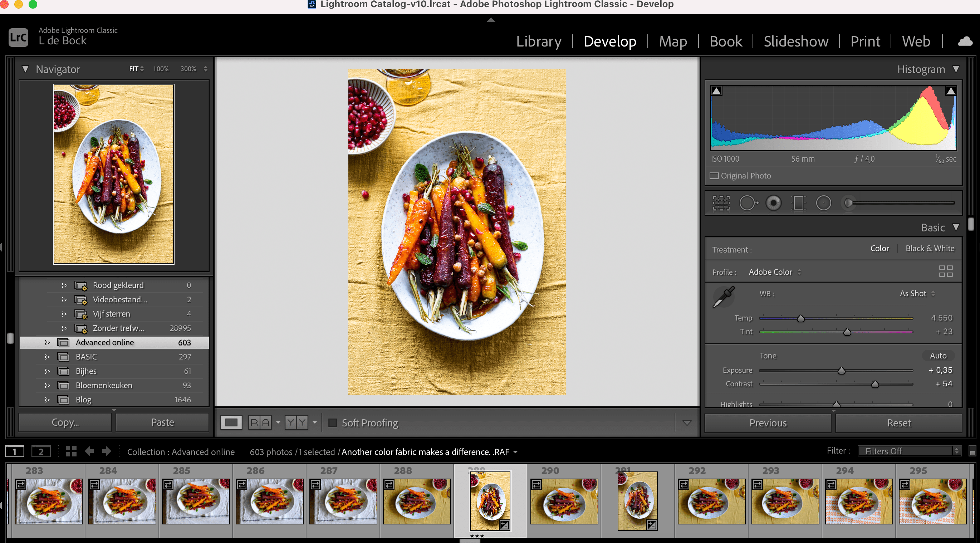
Task: Open the Filters Off dropdown
Action: 909,451
